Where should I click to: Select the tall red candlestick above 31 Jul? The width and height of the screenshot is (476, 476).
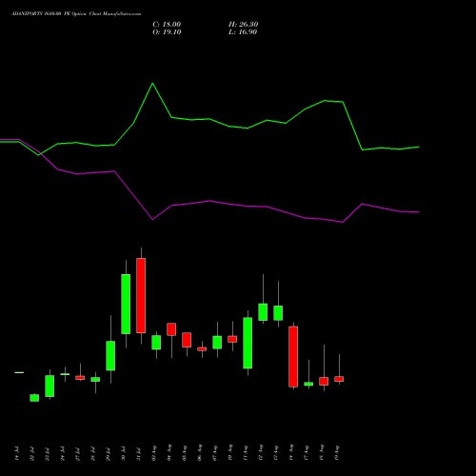click(x=141, y=295)
